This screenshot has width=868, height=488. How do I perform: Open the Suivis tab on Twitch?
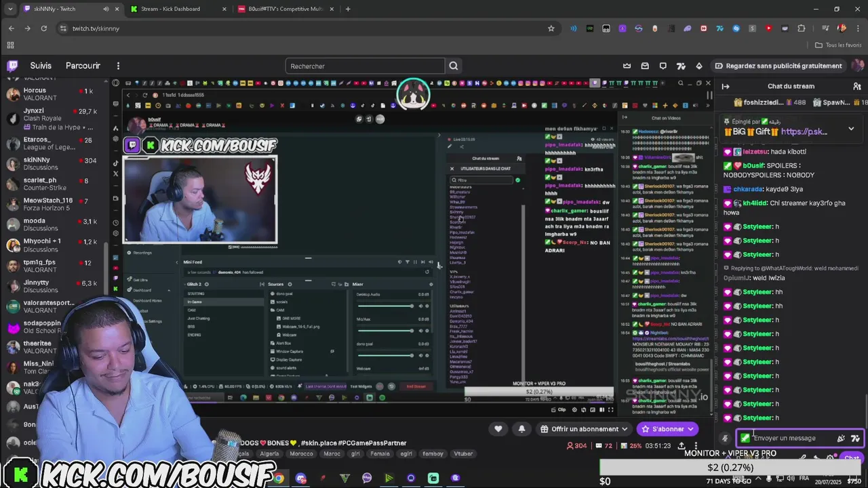[41, 66]
